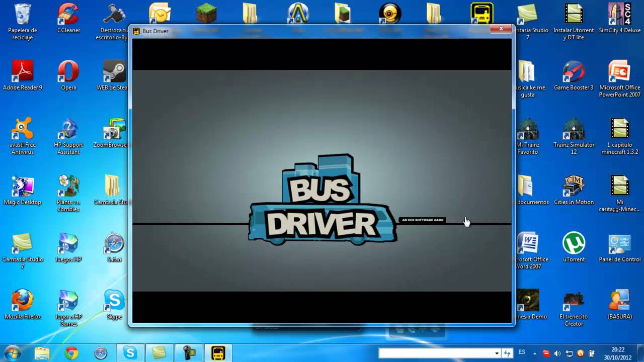This screenshot has width=644, height=362.
Task: Open the HP Support Assistant icon
Action: (68, 136)
